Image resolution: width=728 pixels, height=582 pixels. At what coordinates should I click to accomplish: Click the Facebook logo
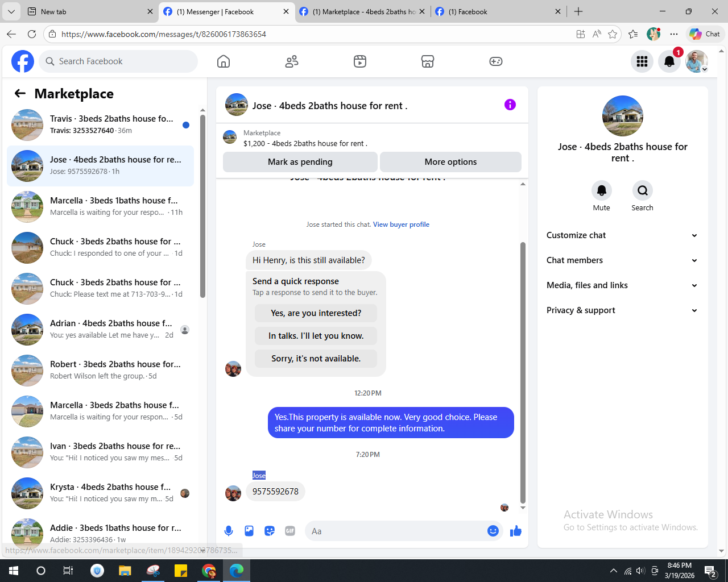23,61
